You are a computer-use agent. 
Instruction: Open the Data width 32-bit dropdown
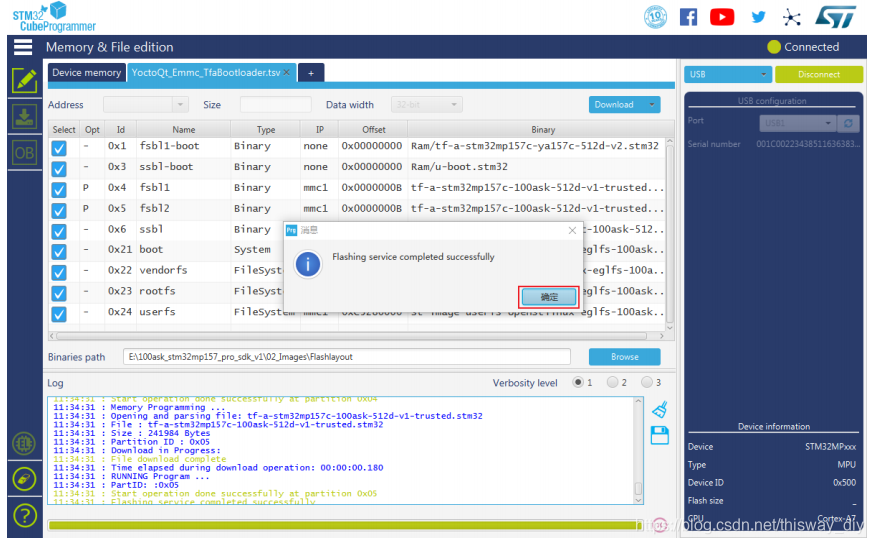click(427, 105)
